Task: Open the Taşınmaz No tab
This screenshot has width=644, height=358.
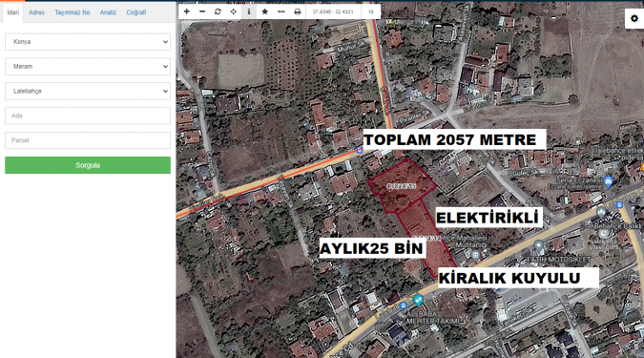Action: click(73, 12)
